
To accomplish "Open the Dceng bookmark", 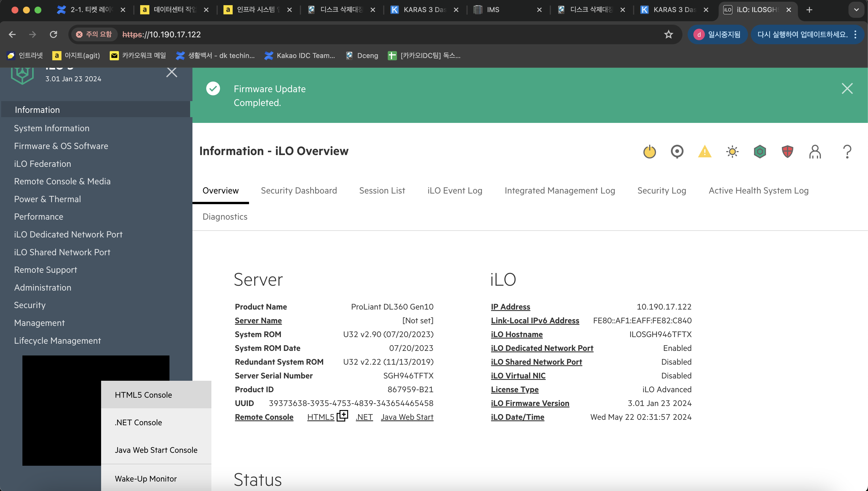I will (362, 55).
